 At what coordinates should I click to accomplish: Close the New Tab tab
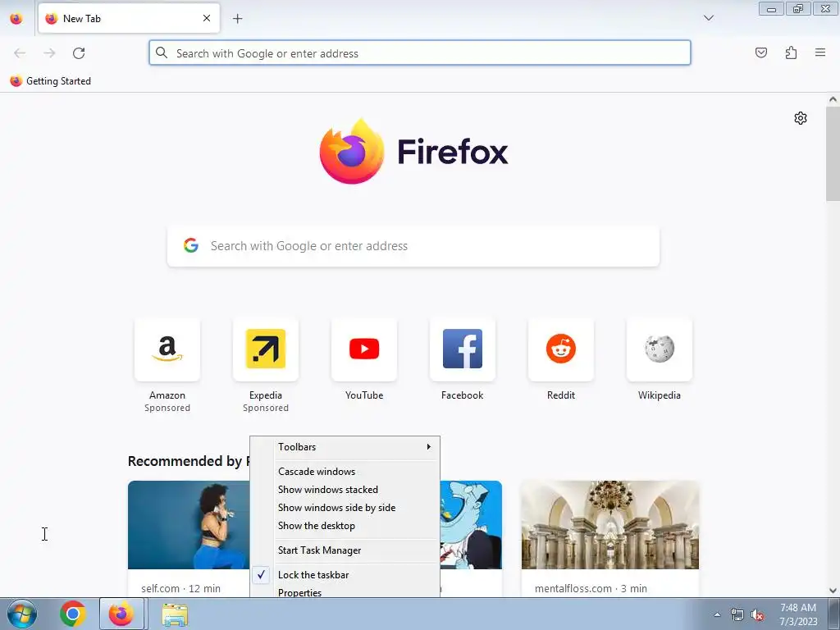coord(207,18)
